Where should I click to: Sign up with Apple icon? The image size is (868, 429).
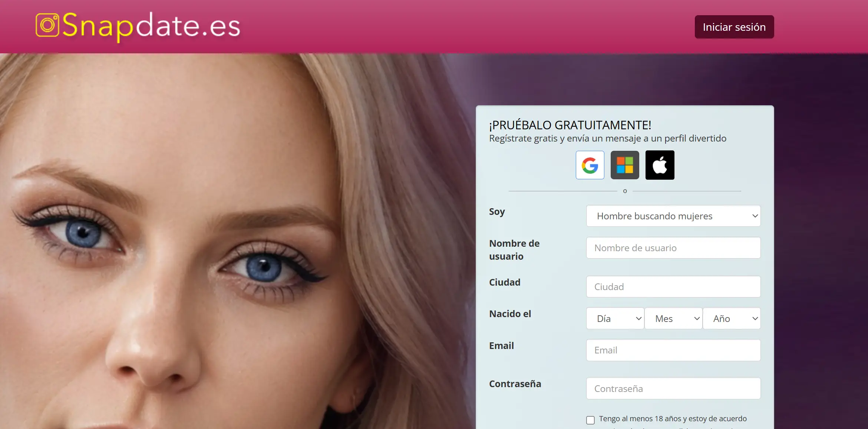click(x=660, y=165)
